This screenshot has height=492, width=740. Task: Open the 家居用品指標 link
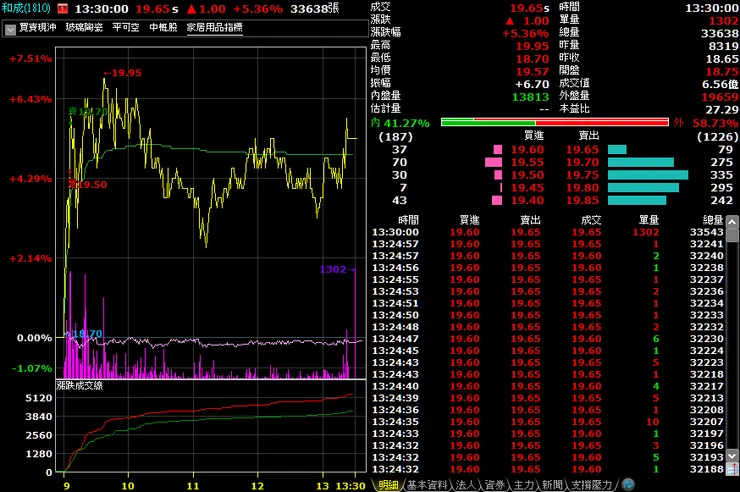tap(215, 27)
